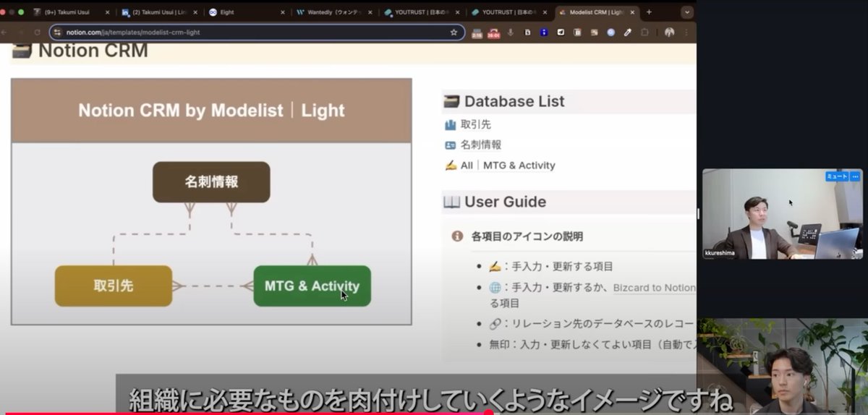The width and height of the screenshot is (868, 415).
Task: Click the green MTG & Activity diagram box
Action: pos(312,286)
